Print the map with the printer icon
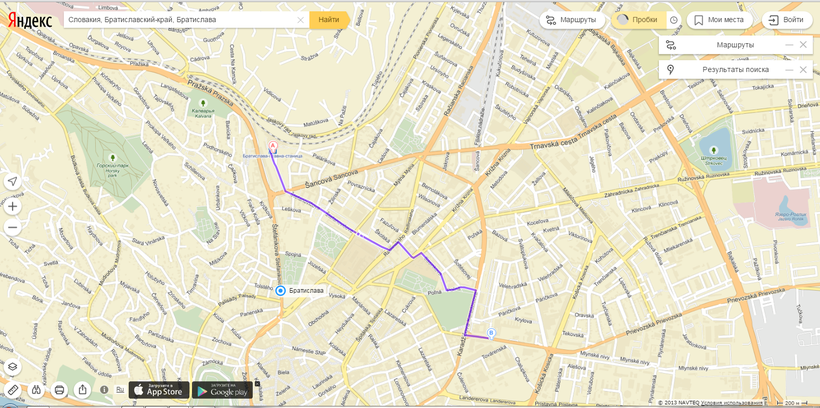The width and height of the screenshot is (820, 408). (60, 390)
